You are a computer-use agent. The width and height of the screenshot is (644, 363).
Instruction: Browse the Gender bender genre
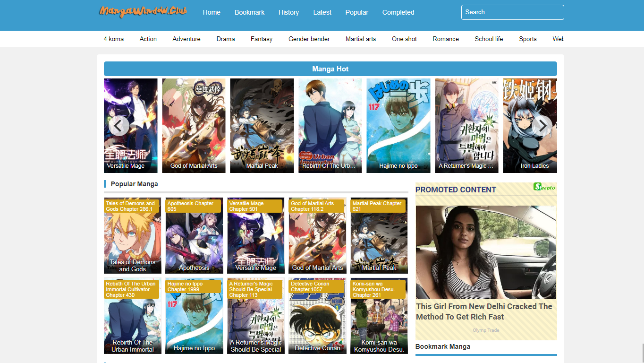(x=309, y=39)
